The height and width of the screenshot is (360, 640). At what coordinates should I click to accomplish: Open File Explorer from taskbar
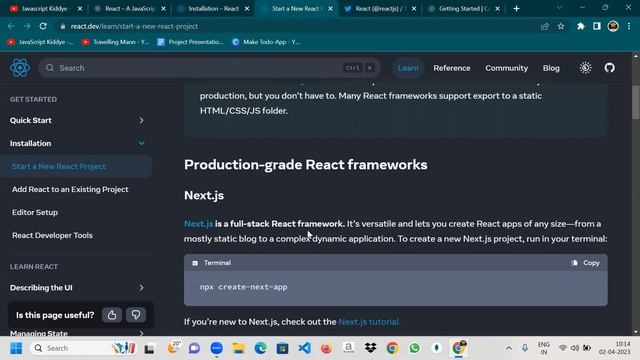238,348
